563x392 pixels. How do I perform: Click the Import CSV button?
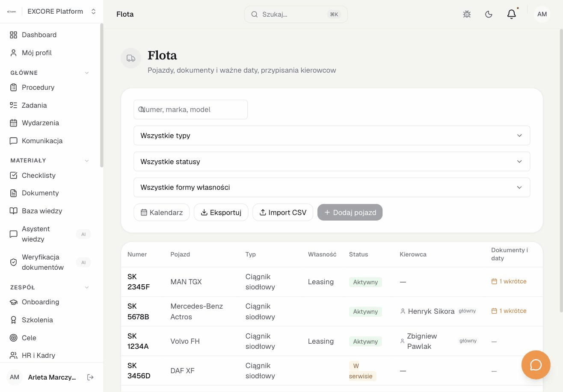(283, 212)
